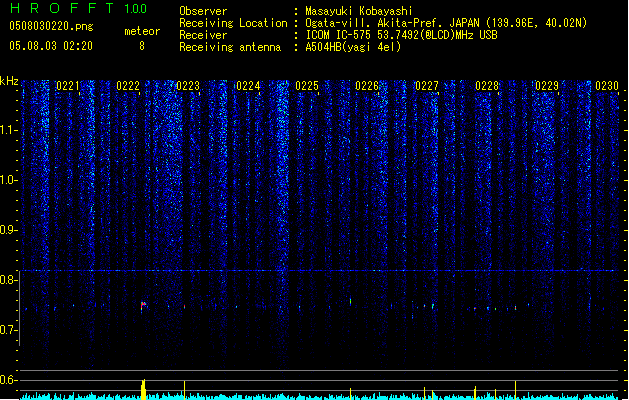The width and height of the screenshot is (629, 400).
Task: Click the meteor label
Action: 142,31
